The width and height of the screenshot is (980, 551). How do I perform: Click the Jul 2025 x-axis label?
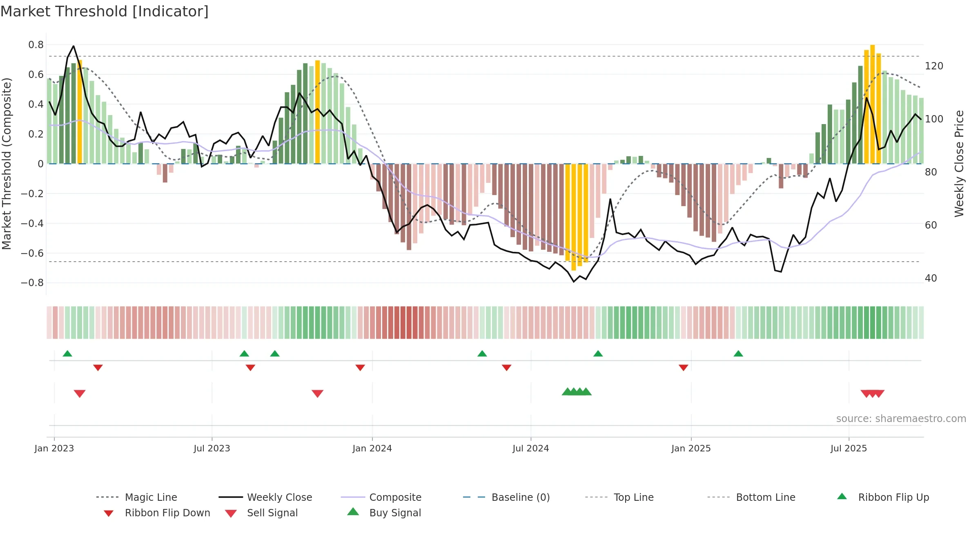pyautogui.click(x=849, y=449)
